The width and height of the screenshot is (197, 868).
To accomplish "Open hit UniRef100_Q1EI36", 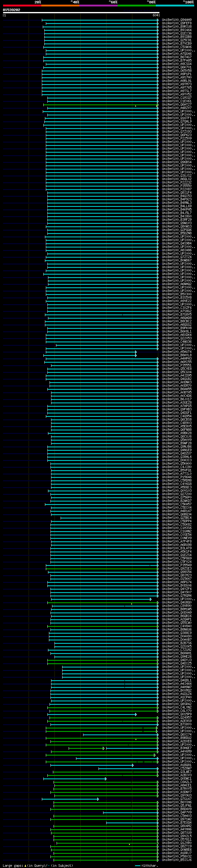I will (x=177, y=33).
